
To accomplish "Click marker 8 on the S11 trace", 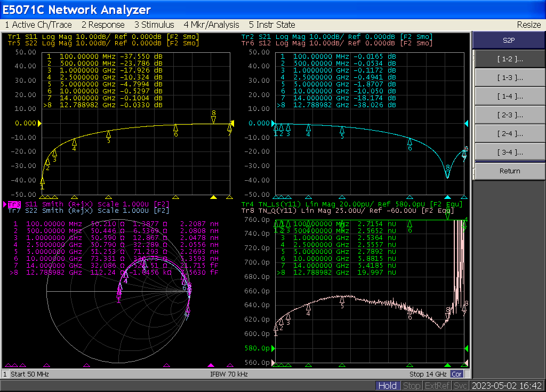I will 213,117.
